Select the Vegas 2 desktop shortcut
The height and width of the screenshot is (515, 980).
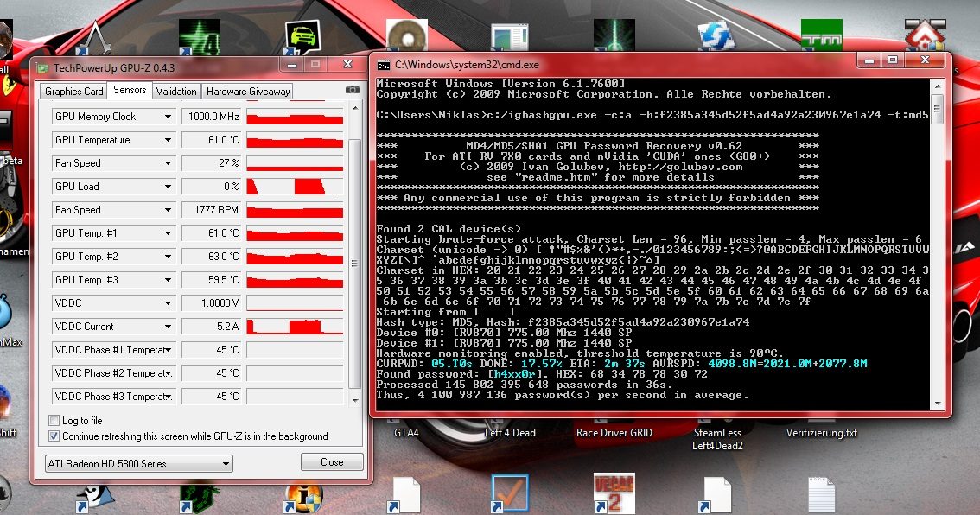614,493
